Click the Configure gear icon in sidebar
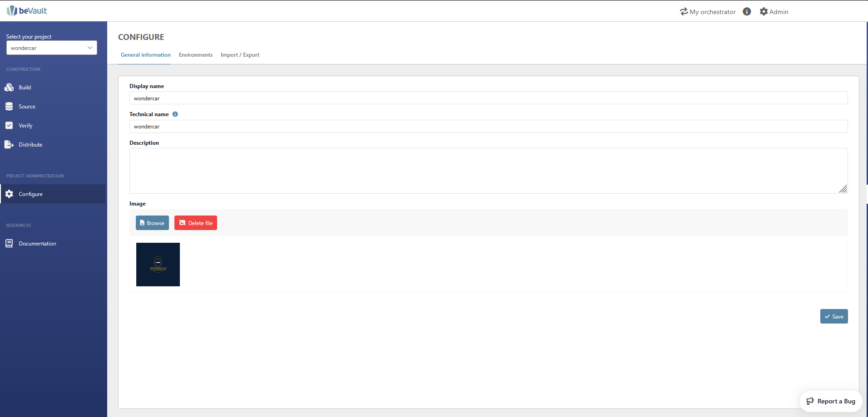Viewport: 868px width, 417px height. (x=9, y=194)
